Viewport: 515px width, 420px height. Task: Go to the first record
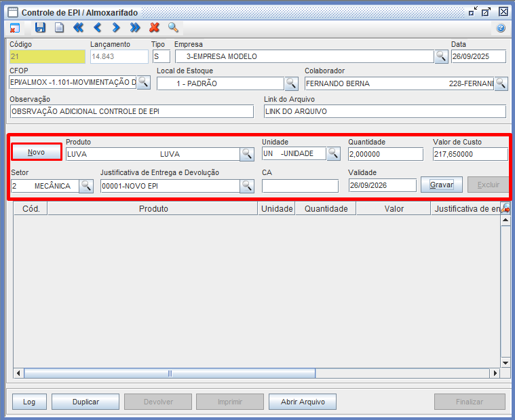pyautogui.click(x=78, y=28)
